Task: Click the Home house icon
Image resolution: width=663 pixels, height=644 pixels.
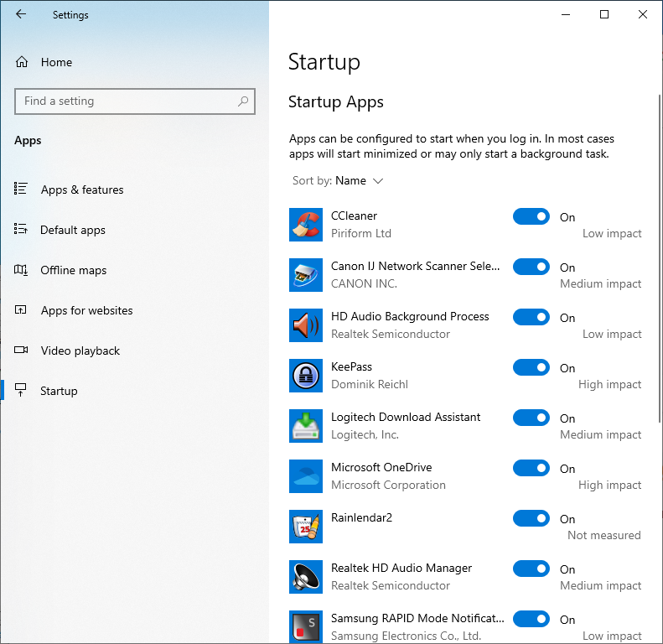Action: click(22, 62)
